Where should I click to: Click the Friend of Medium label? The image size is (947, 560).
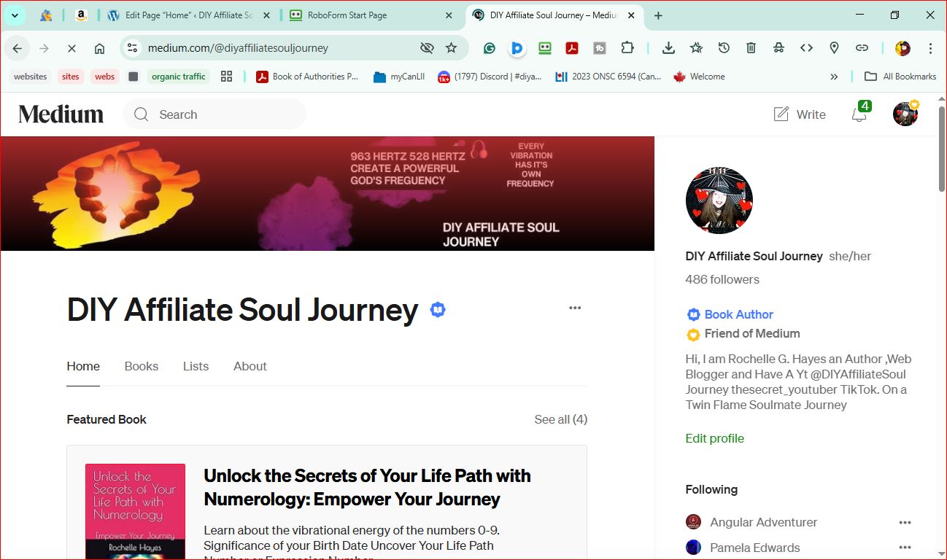(752, 333)
